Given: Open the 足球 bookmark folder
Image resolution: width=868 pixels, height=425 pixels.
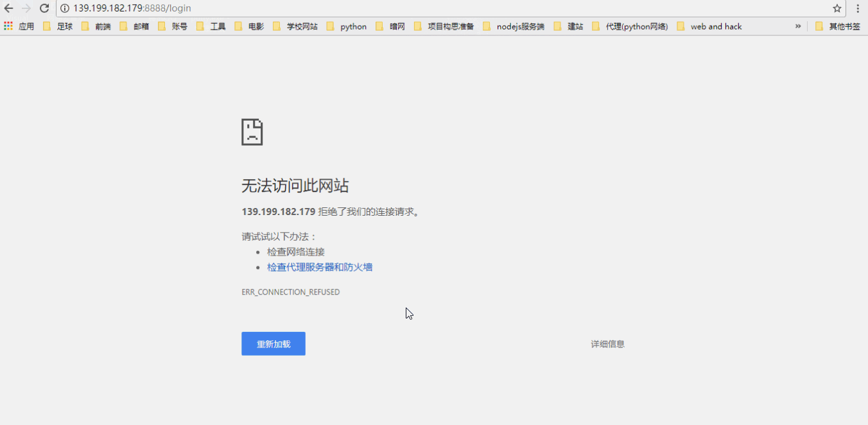Looking at the screenshot, I should point(58,26).
